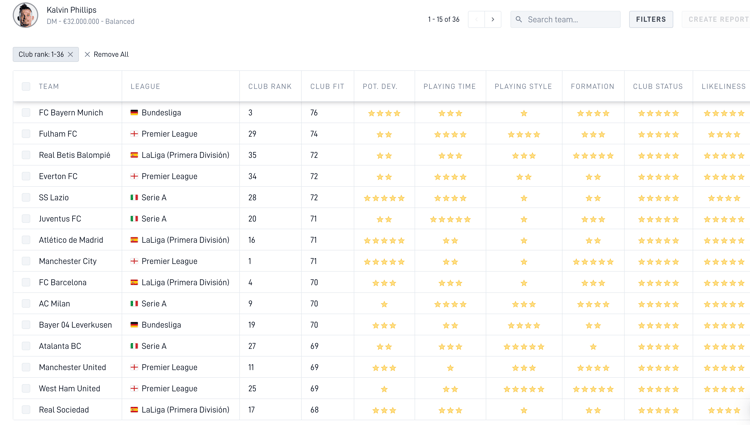The image size is (750, 425).
Task: Sort by CLUB STATUS column header
Action: click(658, 87)
